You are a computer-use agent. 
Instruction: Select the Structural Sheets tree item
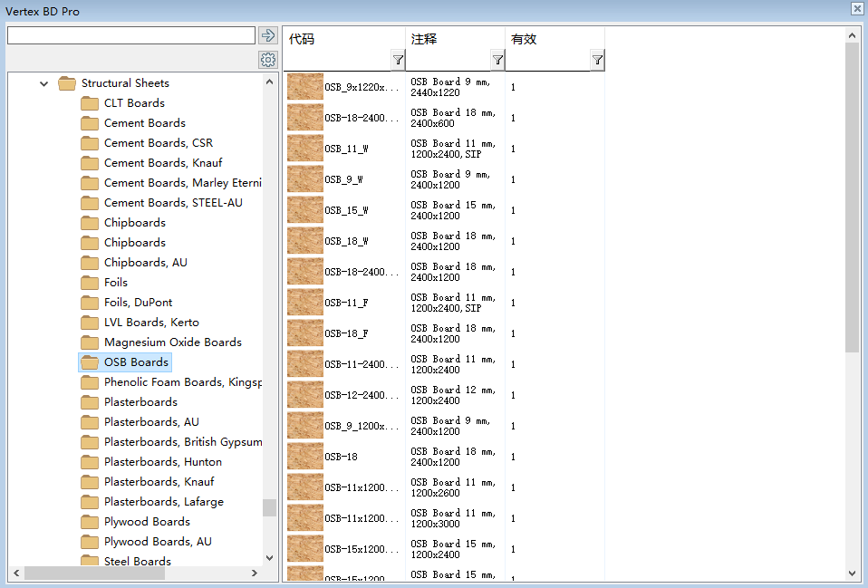coord(125,83)
